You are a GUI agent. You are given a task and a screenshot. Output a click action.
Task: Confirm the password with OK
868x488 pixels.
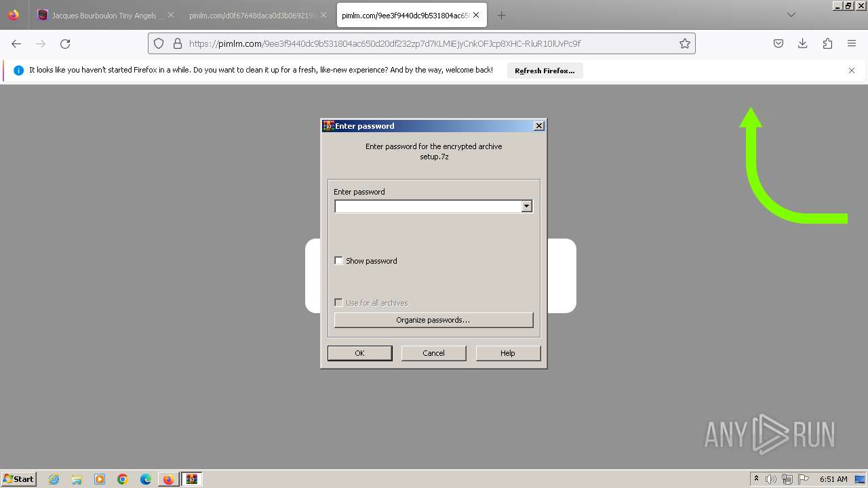[x=359, y=353]
